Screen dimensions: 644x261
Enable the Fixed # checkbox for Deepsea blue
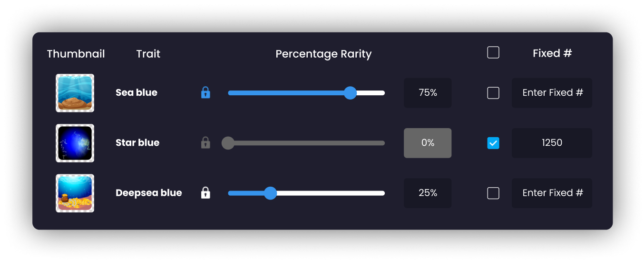point(493,193)
